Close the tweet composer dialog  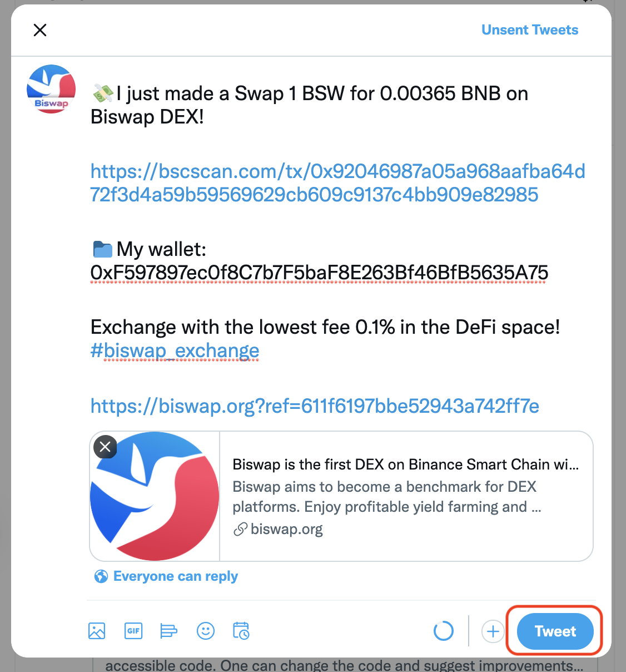40,30
